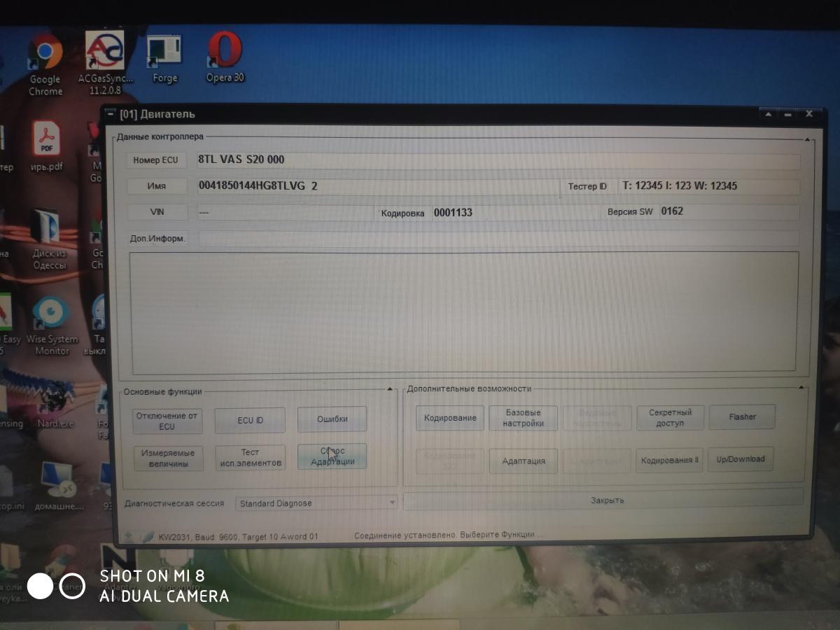Click the Flasher button

[x=742, y=416]
